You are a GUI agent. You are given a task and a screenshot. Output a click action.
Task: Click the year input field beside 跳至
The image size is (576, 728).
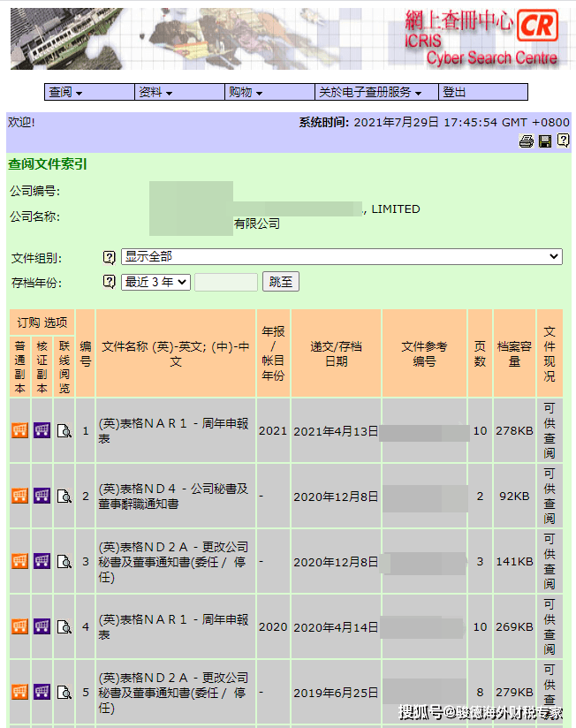(226, 282)
